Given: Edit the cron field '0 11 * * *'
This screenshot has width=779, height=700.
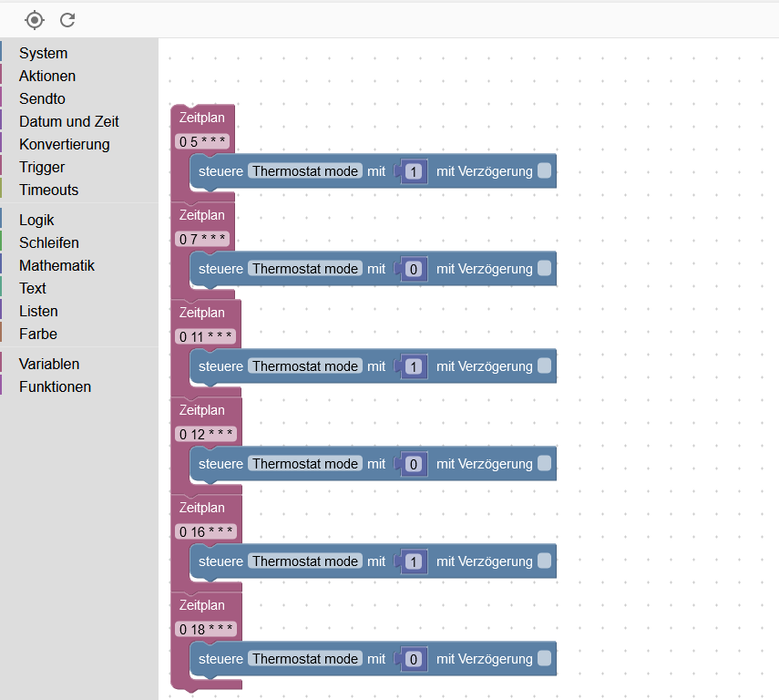Looking at the screenshot, I should pos(205,336).
